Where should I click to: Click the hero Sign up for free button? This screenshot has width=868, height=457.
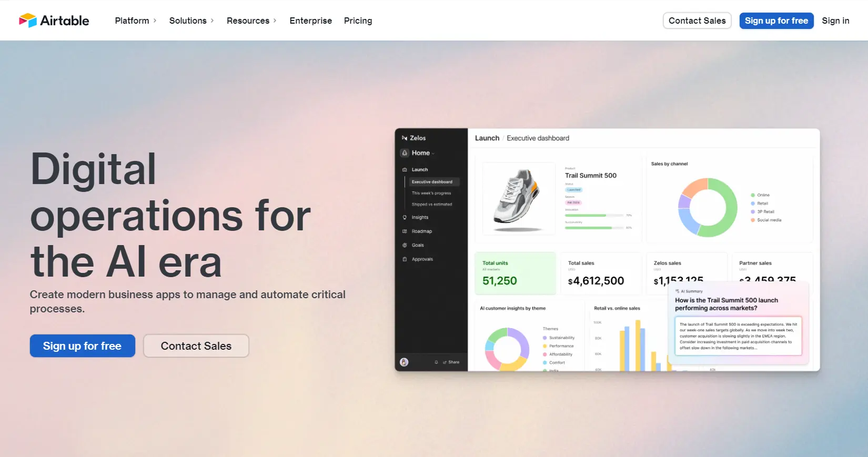point(83,346)
